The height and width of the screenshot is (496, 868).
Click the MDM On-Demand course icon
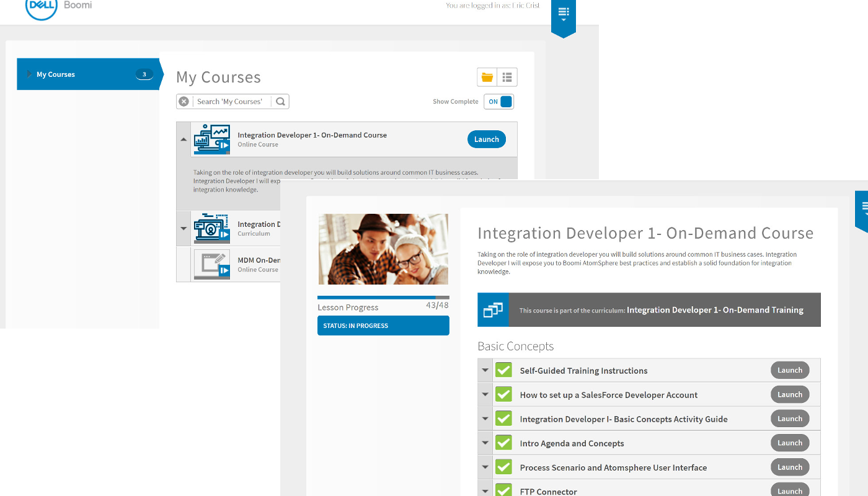211,264
